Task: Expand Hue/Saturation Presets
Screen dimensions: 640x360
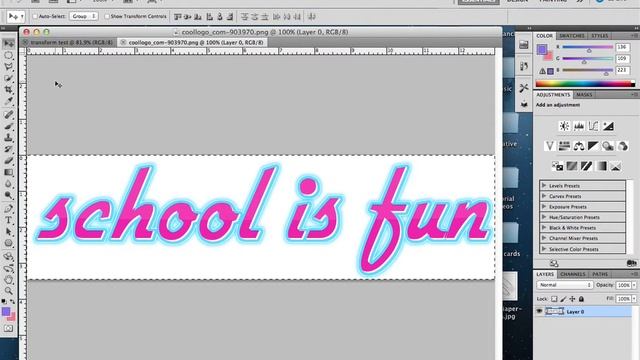Action: [x=544, y=217]
